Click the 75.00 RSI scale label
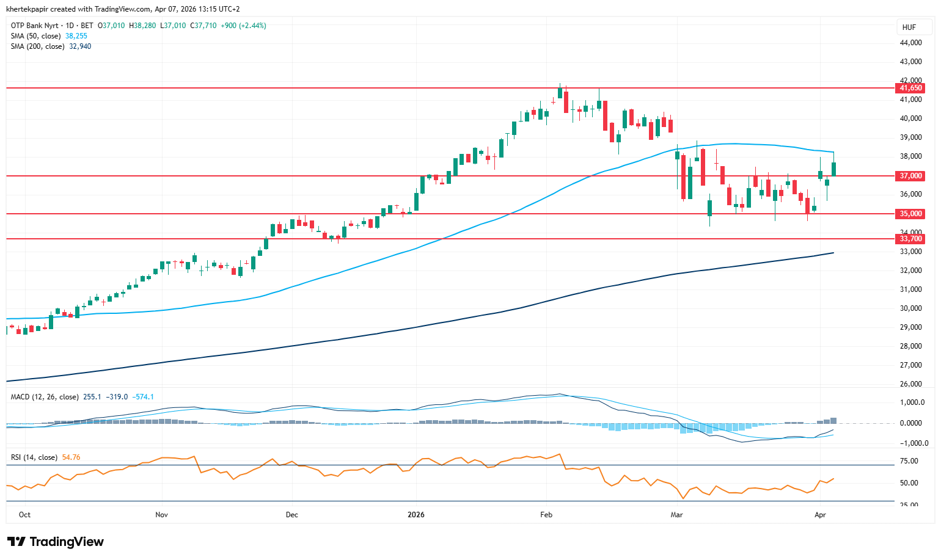 909,461
